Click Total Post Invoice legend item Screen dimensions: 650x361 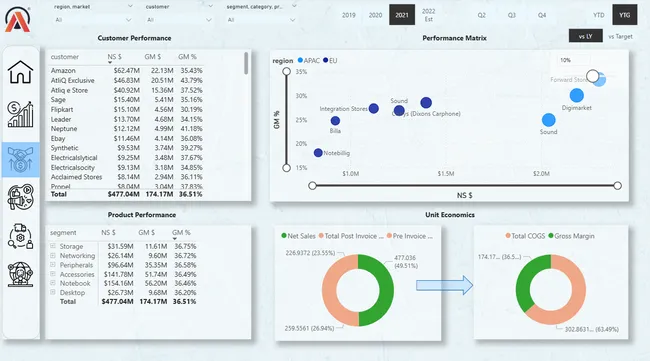pyautogui.click(x=351, y=236)
